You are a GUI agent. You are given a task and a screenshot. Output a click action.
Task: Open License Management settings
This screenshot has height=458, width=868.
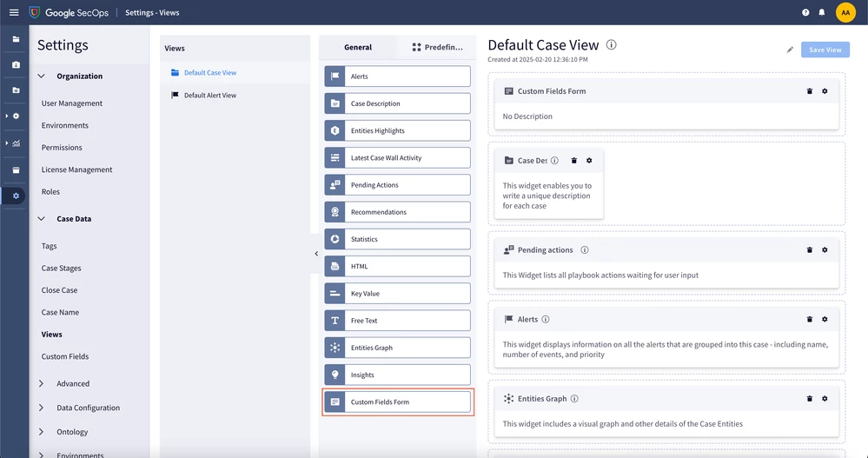(x=77, y=169)
